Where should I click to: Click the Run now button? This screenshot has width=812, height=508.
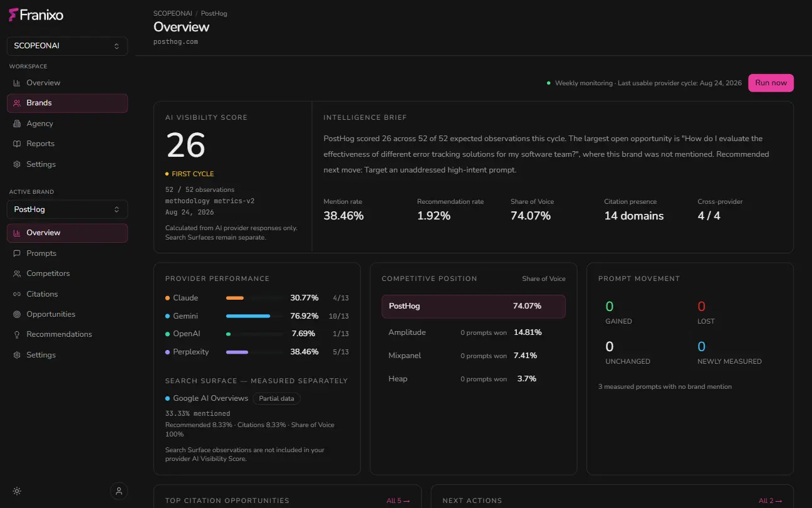771,83
